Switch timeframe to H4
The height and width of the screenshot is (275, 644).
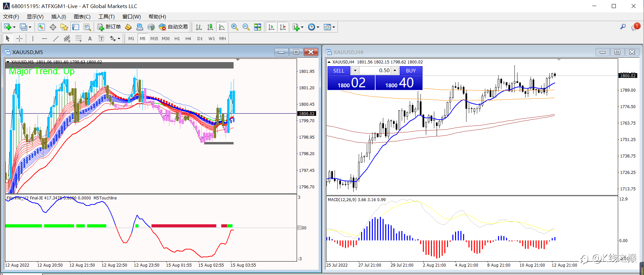[188, 39]
